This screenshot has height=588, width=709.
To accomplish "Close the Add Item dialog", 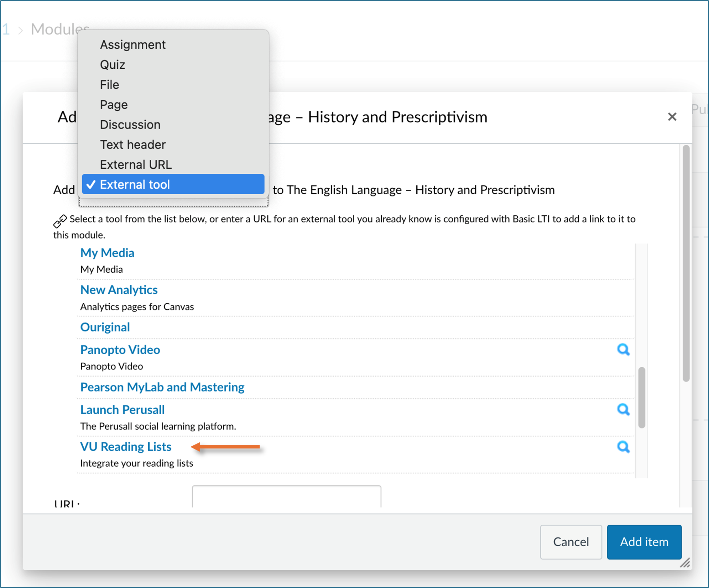I will 672,117.
